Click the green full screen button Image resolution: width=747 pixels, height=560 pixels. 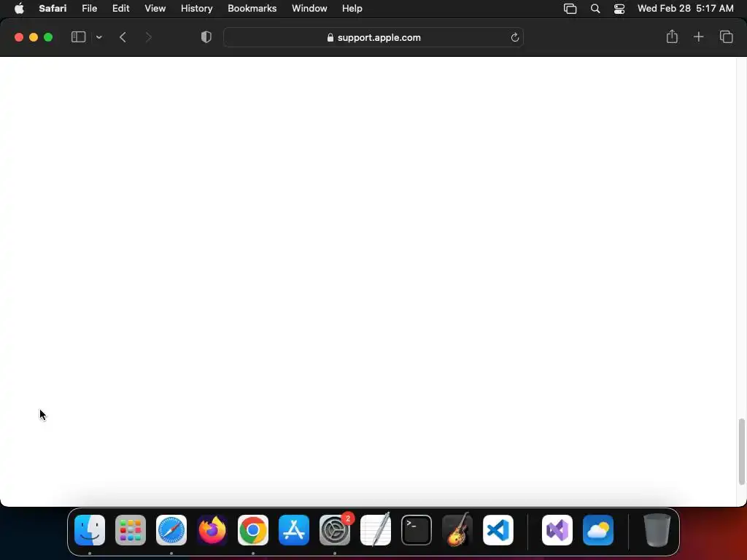[x=48, y=37]
